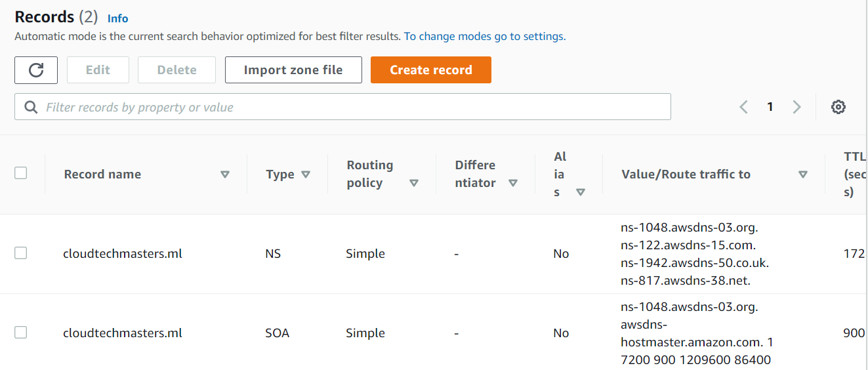Sort by Type column arrow
868x370 pixels.
tap(305, 175)
